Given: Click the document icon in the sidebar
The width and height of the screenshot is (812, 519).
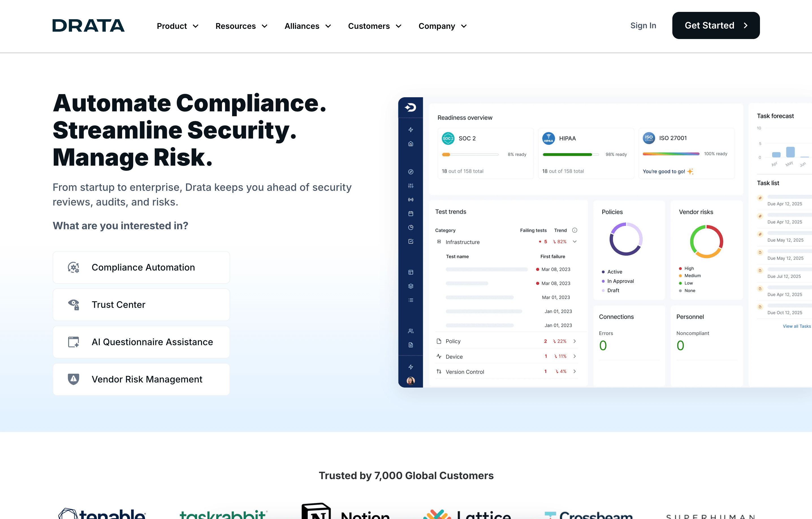Looking at the screenshot, I should 411,345.
